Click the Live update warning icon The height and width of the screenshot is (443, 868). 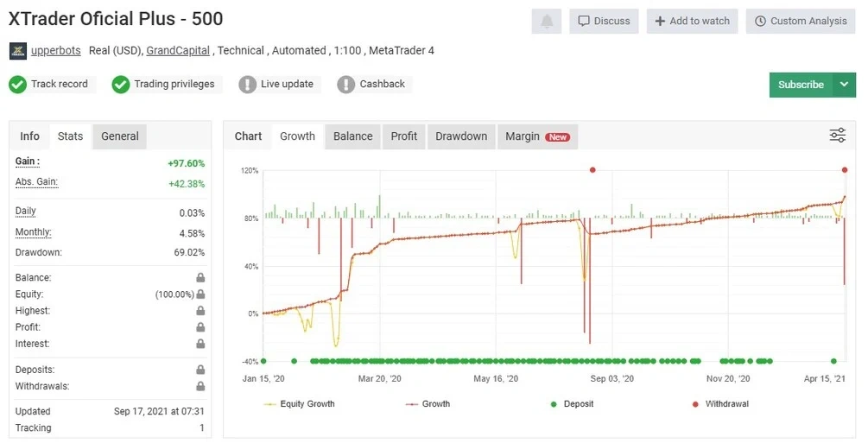(x=248, y=85)
